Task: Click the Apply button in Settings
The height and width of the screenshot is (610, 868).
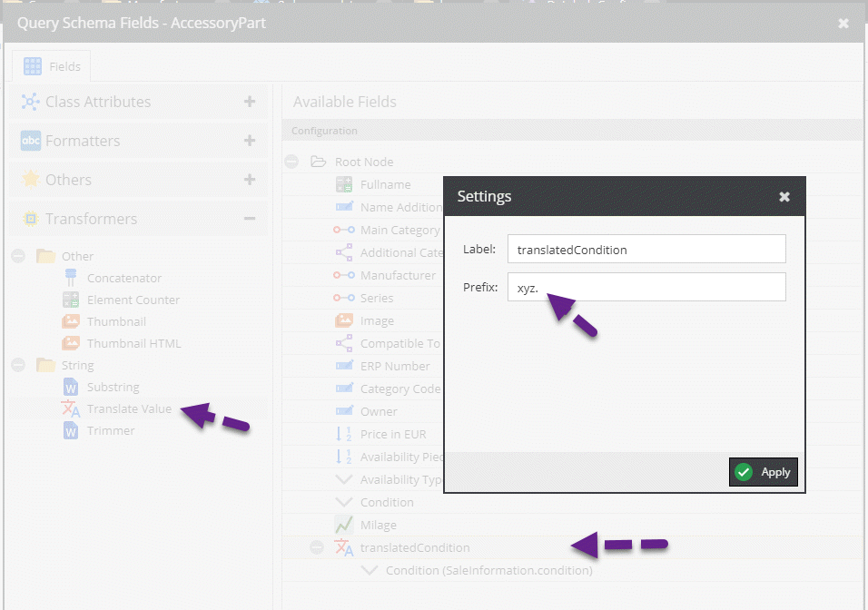Action: pos(764,472)
